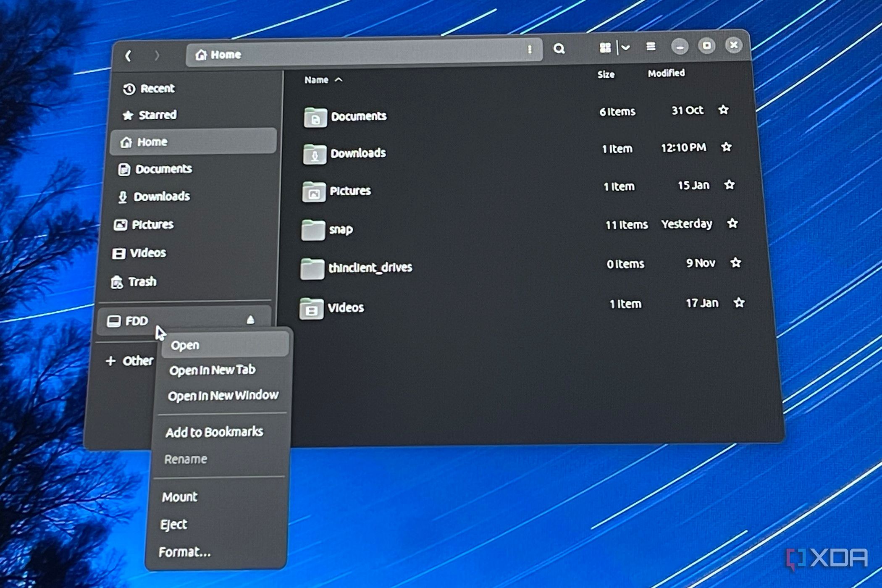
Task: Select Format... from context menu
Action: coord(185,552)
